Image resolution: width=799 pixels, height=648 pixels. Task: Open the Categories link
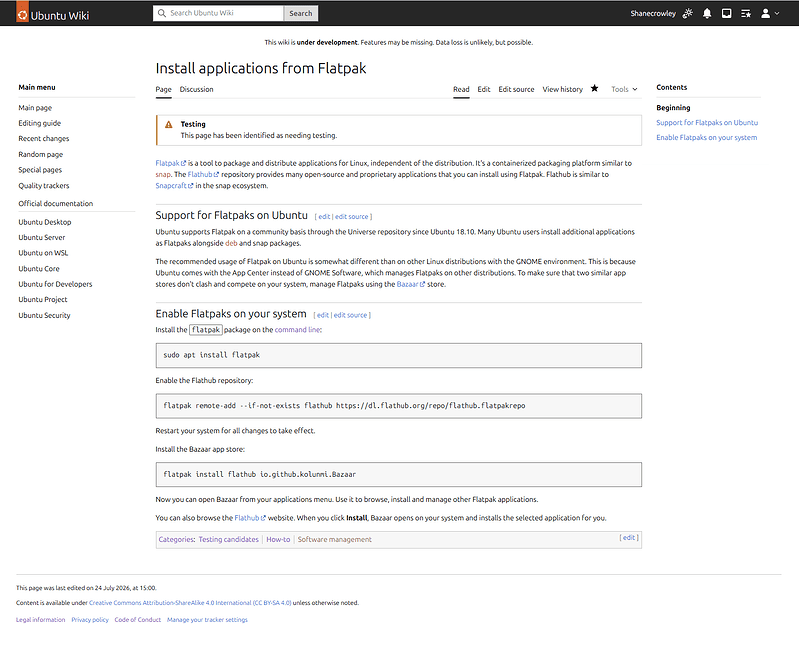(176, 539)
